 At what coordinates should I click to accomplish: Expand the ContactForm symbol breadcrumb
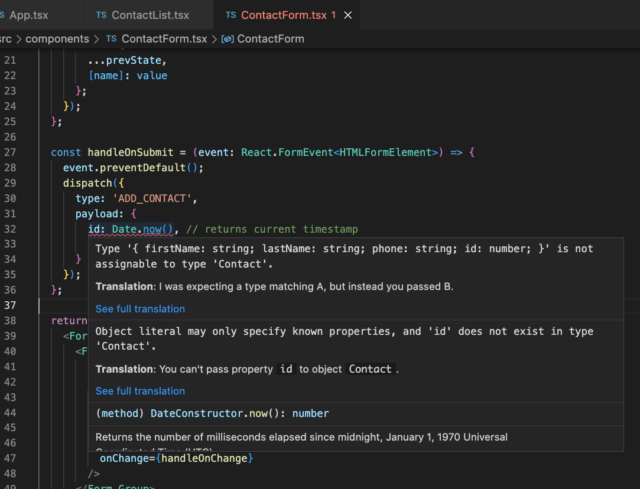[270, 38]
